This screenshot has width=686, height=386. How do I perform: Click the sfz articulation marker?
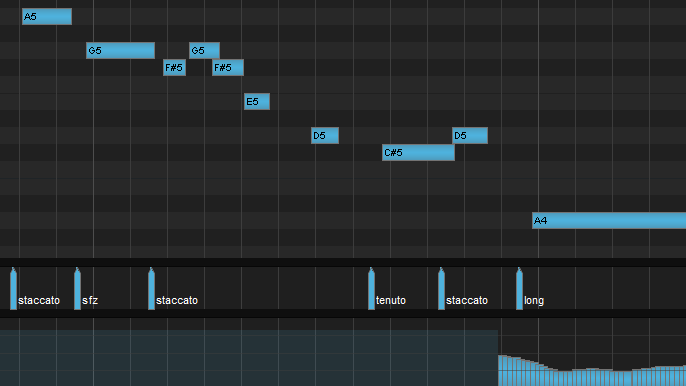77,289
